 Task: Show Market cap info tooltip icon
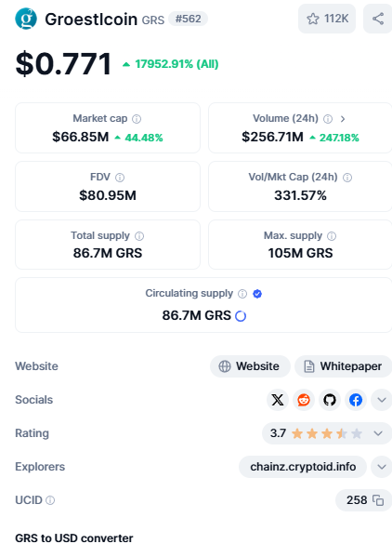(x=137, y=119)
